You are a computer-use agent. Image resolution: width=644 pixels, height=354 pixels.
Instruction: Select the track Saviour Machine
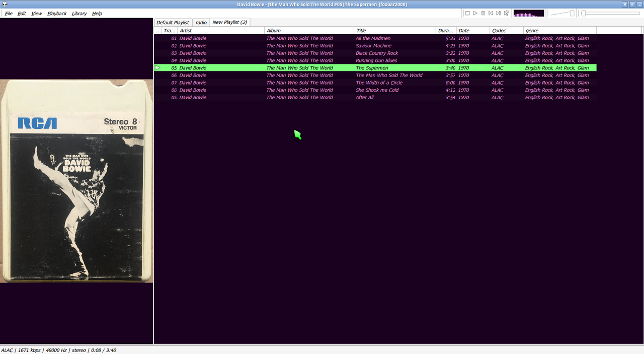pos(373,46)
